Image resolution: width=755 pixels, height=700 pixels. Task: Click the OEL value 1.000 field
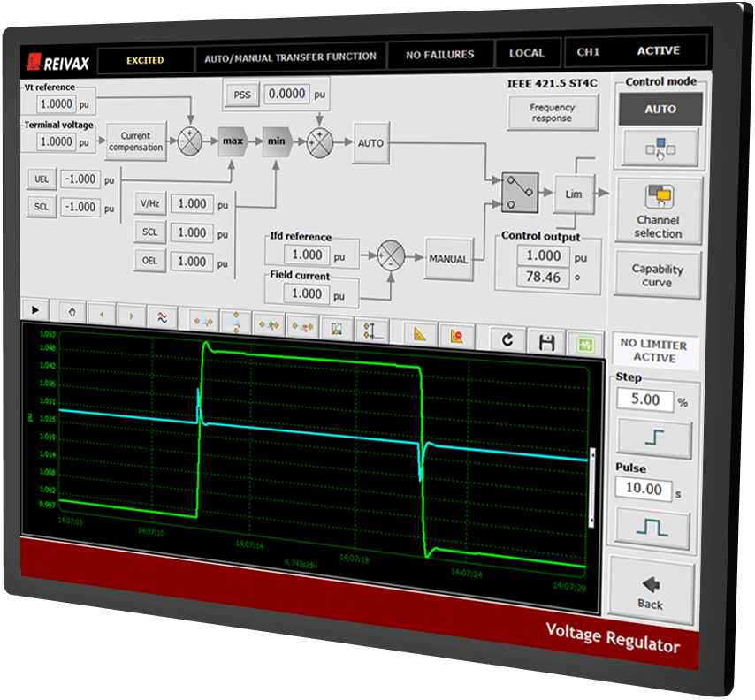click(192, 262)
